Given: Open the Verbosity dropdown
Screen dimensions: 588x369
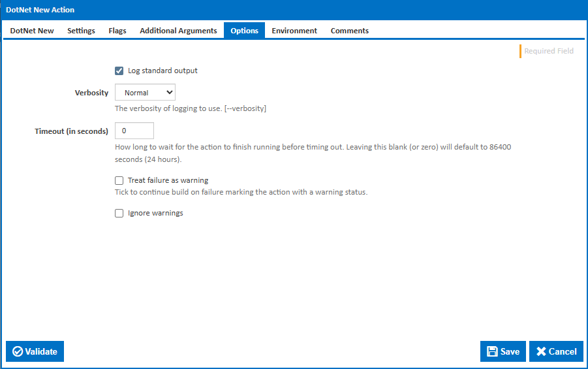Looking at the screenshot, I should tap(145, 92).
